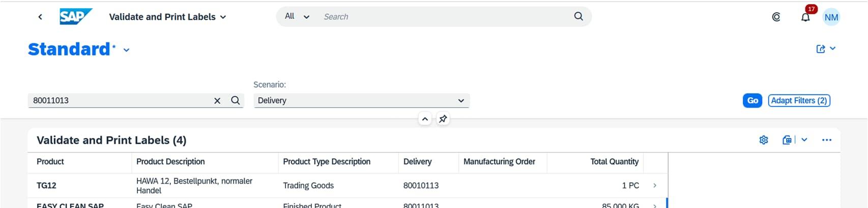Click the back navigation arrow
The height and width of the screenshot is (208, 868).
40,17
